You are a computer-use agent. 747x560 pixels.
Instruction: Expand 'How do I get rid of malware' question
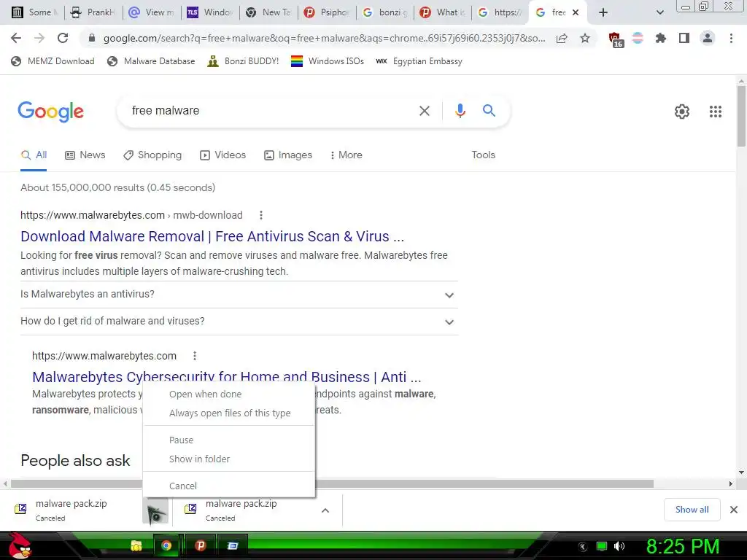[239, 322]
